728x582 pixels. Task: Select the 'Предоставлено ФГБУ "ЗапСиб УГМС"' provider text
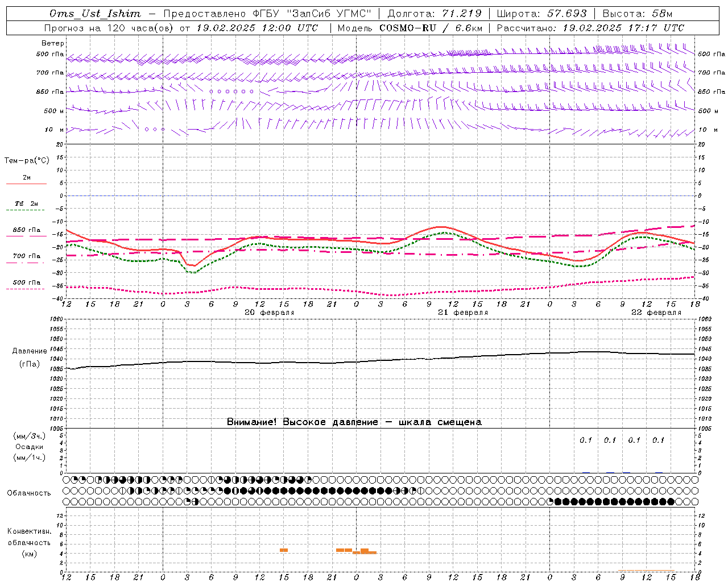point(267,14)
